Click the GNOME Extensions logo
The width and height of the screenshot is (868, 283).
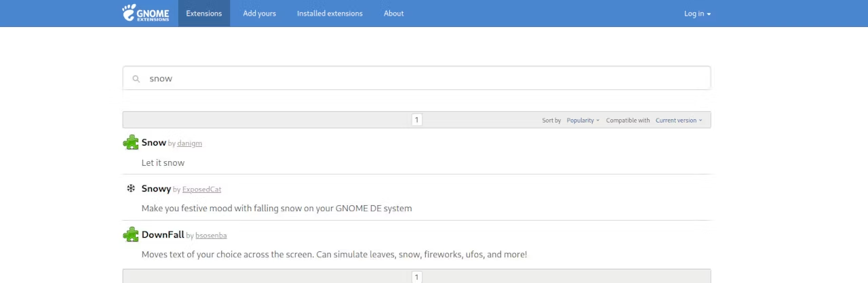coord(146,13)
